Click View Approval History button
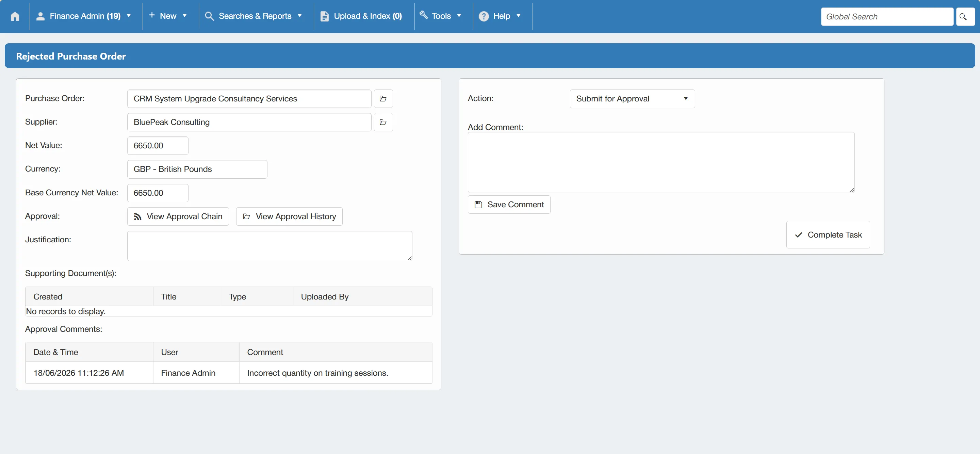The image size is (980, 454). coord(289,216)
